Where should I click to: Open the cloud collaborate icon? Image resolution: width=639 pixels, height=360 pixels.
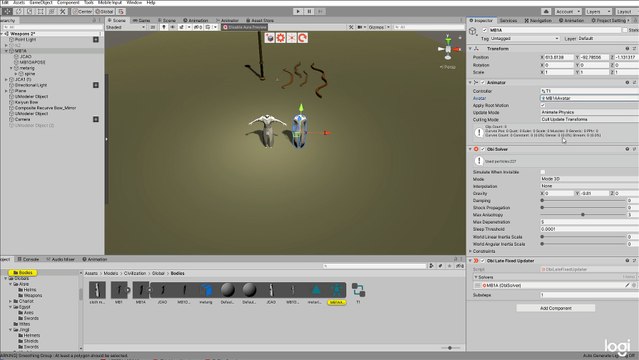[546, 11]
